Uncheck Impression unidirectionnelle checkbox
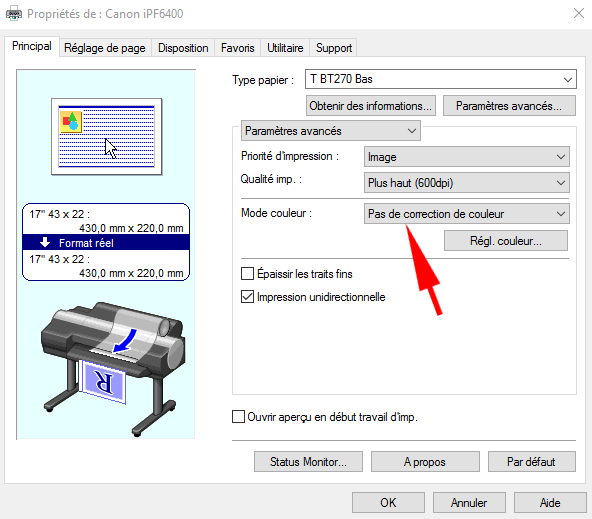The height and width of the screenshot is (519, 592). pos(247,297)
